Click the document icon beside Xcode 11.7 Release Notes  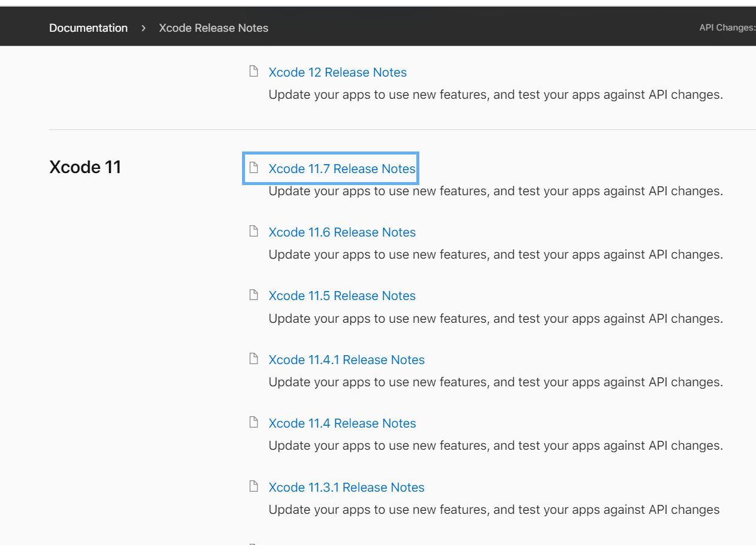tap(253, 168)
